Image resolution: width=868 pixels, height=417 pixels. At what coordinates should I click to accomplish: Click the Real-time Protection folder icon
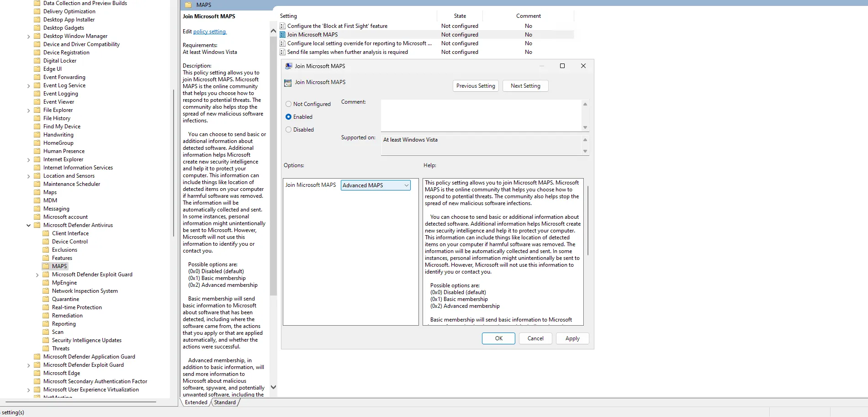[x=47, y=307]
